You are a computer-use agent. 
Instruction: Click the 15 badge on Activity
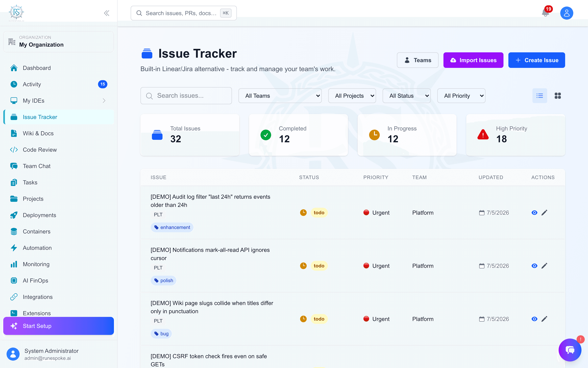pos(102,84)
